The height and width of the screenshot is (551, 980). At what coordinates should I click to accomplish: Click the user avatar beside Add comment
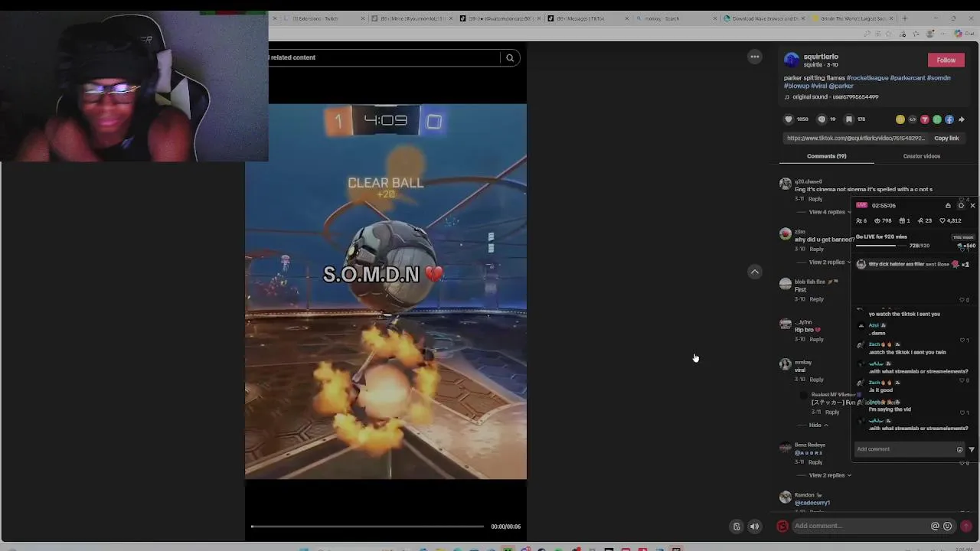pyautogui.click(x=782, y=527)
